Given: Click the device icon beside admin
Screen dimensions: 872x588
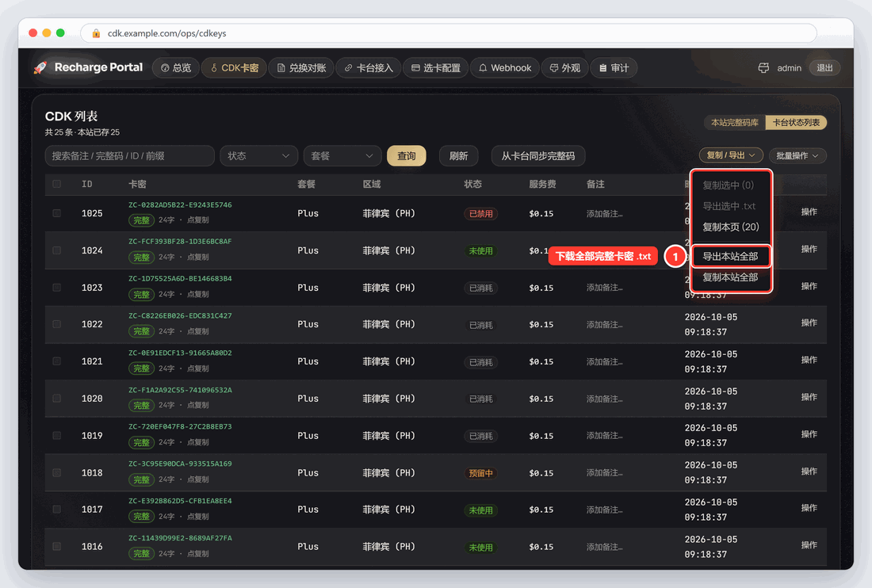Looking at the screenshot, I should [x=763, y=68].
